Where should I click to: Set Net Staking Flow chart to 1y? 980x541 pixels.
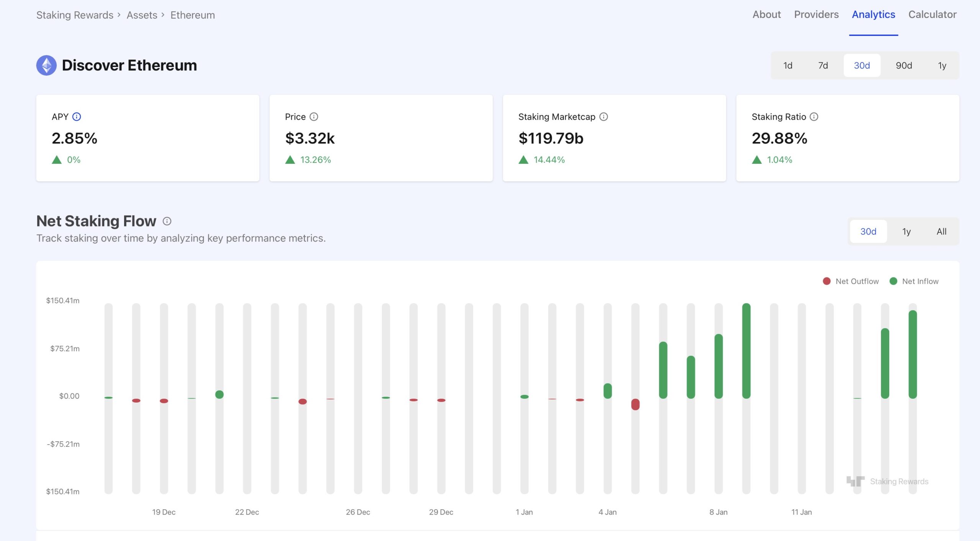[x=906, y=231]
